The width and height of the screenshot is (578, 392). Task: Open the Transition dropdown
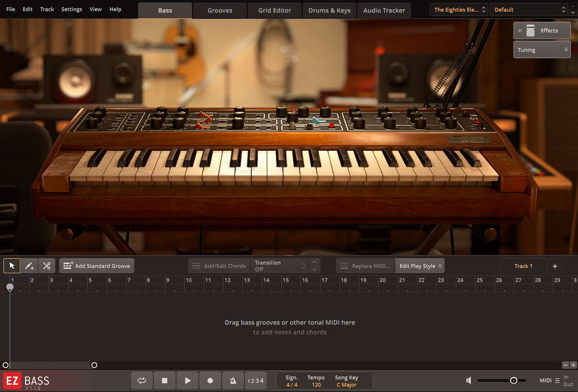click(280, 266)
